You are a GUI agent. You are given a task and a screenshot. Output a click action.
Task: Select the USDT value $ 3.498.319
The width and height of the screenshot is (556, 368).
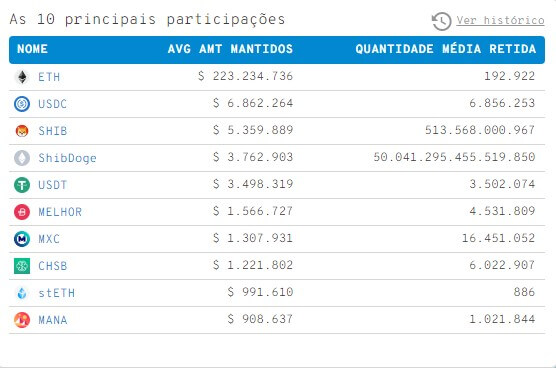tap(253, 184)
